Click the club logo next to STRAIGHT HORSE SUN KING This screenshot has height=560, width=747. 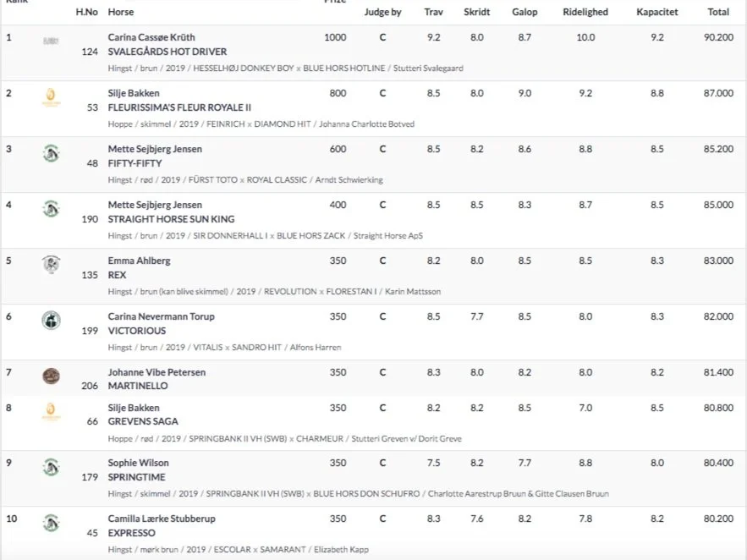[x=51, y=209]
